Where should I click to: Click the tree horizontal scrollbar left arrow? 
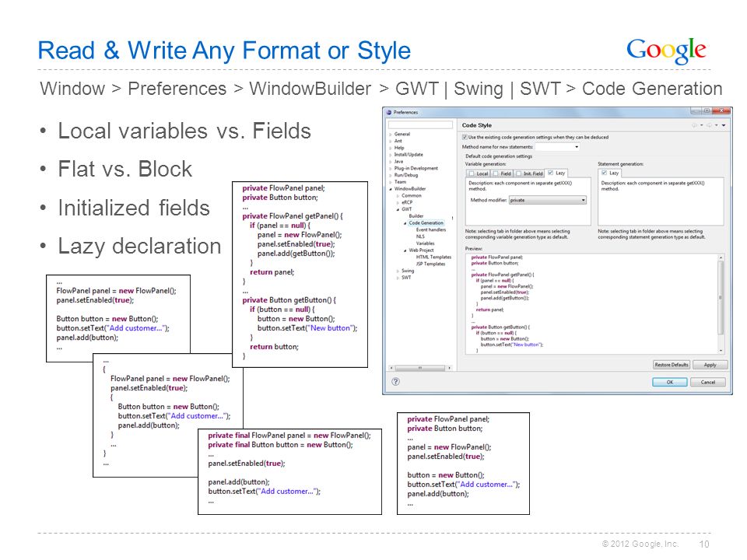click(391, 368)
